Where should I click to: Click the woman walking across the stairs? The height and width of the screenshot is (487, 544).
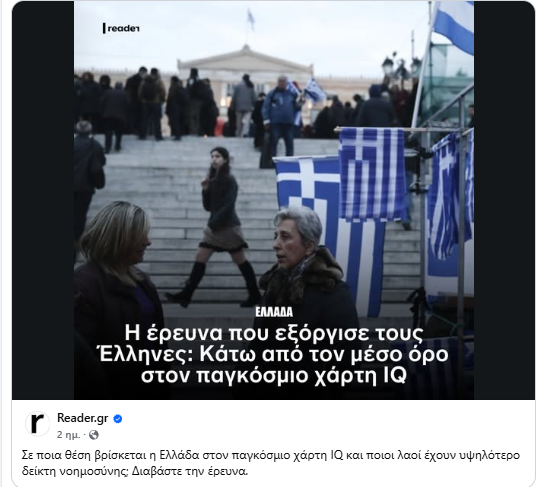[x=219, y=225]
